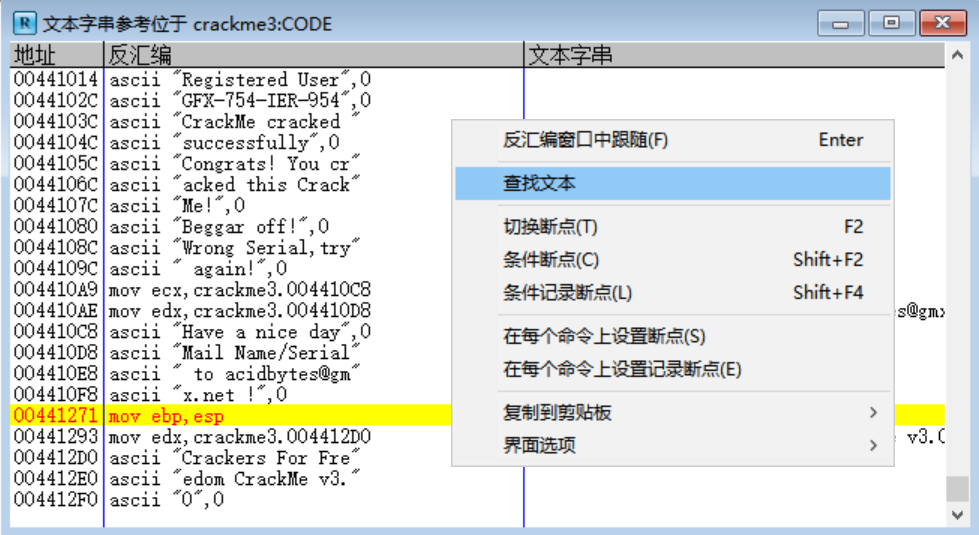Click the 反汇编 column header

[x=313, y=55]
